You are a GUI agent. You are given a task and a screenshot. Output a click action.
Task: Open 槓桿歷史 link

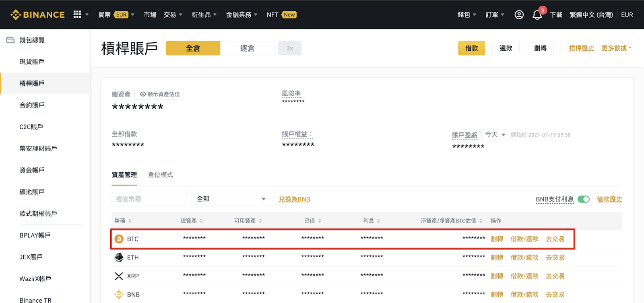coord(581,48)
